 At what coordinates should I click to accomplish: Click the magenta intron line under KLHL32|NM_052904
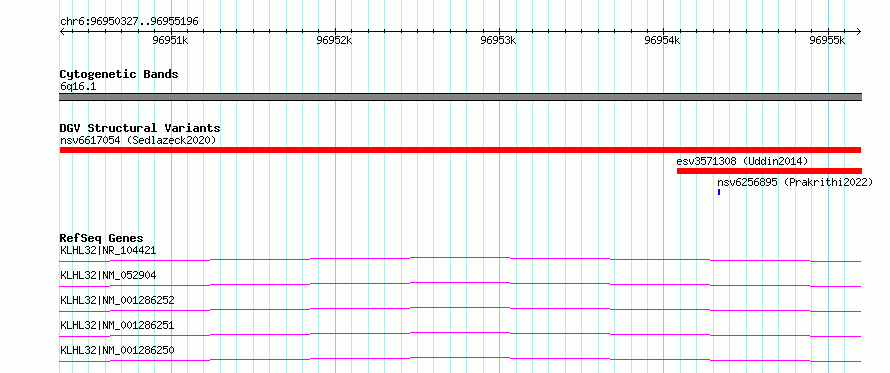click(460, 283)
